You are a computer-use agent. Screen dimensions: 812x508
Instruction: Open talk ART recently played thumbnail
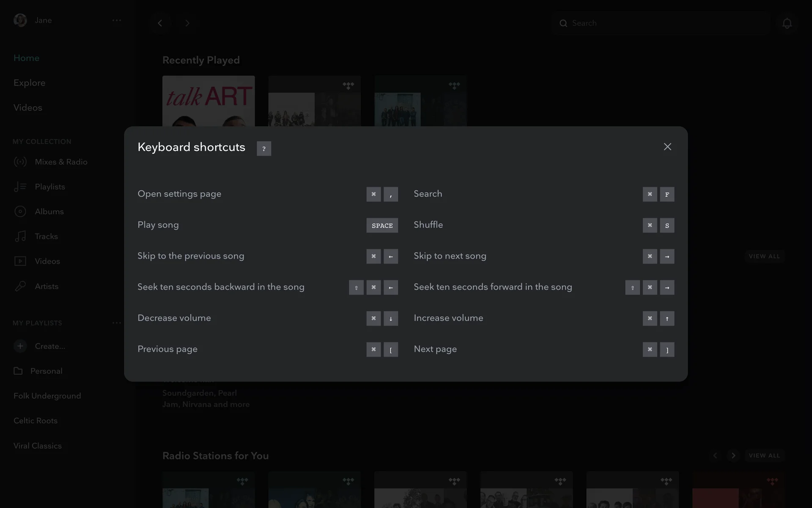pos(208,101)
